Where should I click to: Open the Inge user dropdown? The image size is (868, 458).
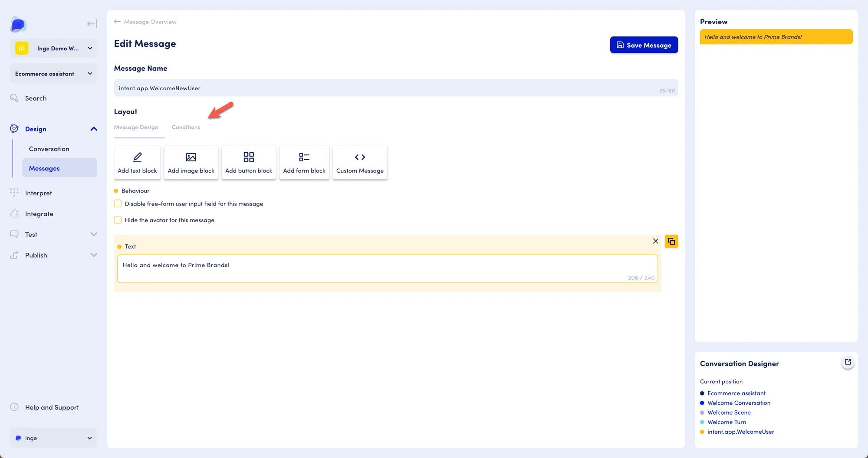click(53, 438)
